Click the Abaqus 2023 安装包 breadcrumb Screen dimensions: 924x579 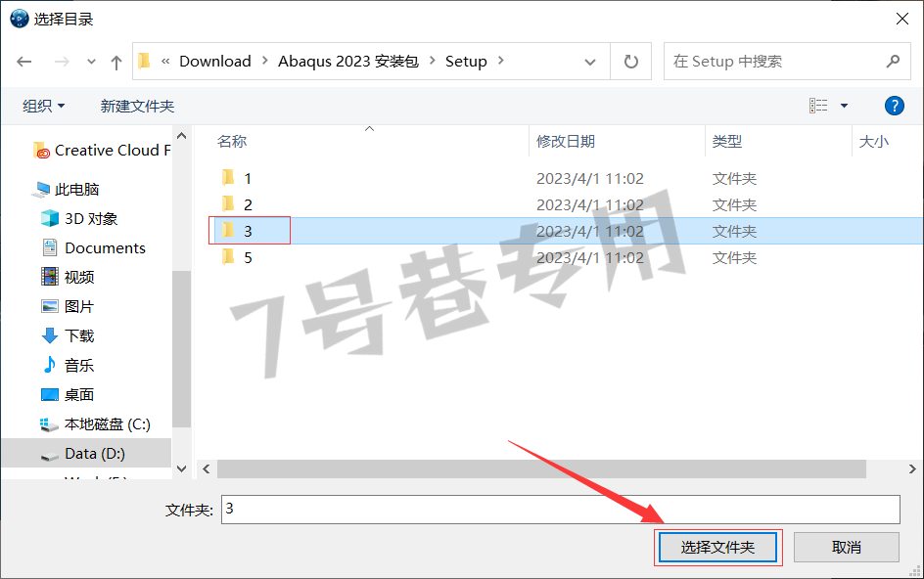(348, 62)
